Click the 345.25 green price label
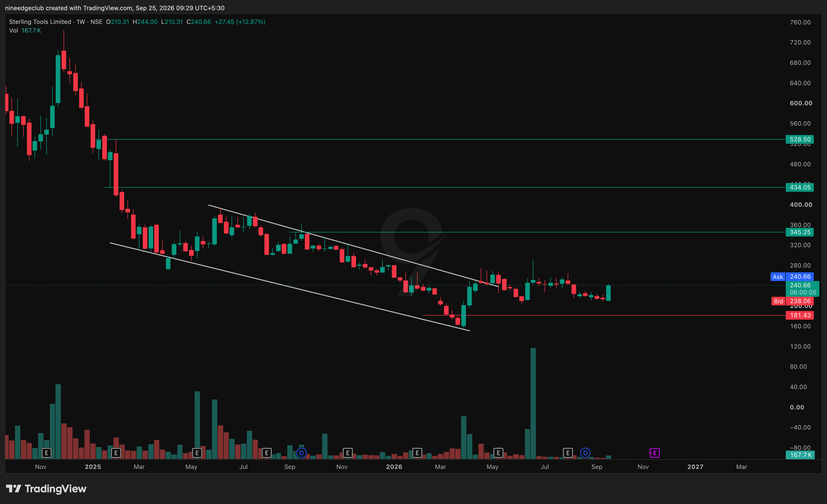 coord(800,232)
